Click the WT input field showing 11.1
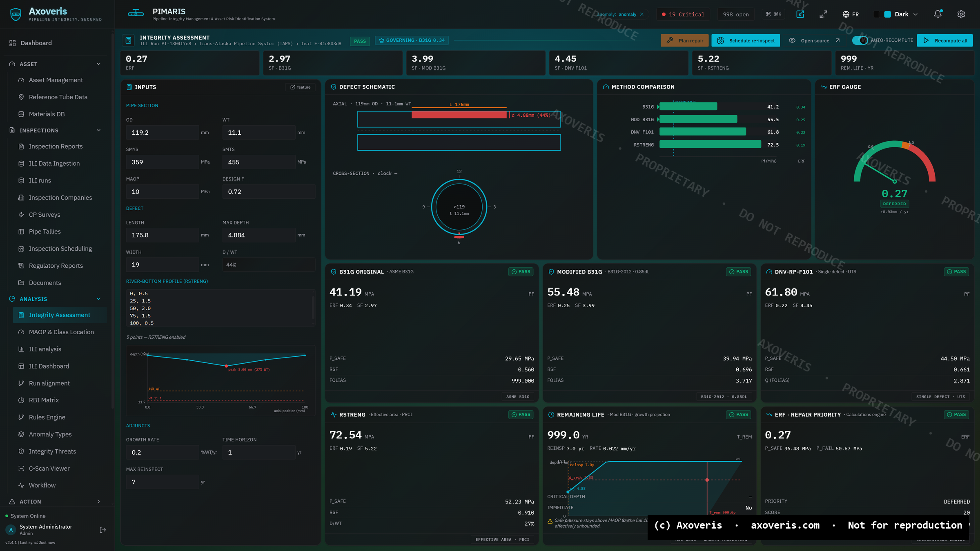This screenshot has width=980, height=551. (x=259, y=133)
